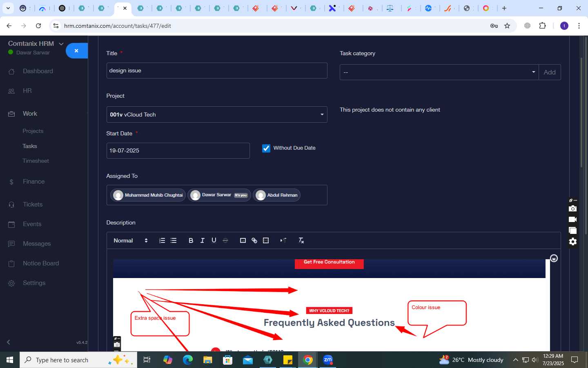Click the Start Date field
The image size is (588, 368).
tap(178, 151)
